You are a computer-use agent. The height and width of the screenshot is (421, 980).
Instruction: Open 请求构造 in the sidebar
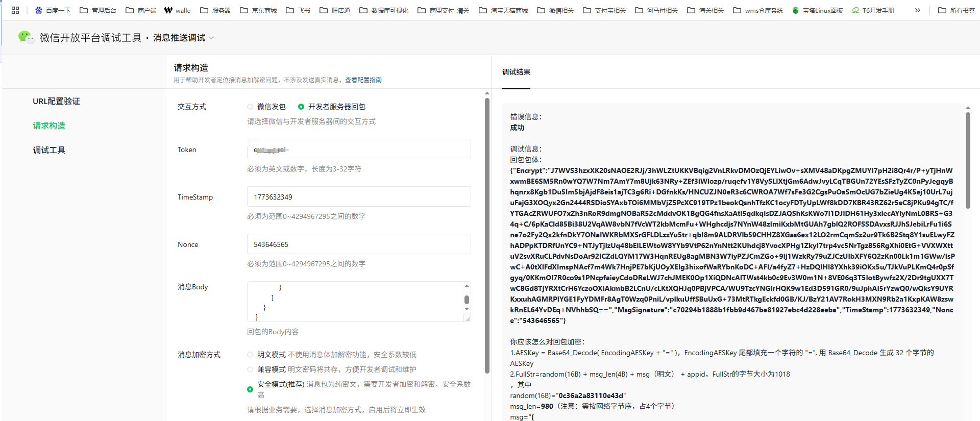pyautogui.click(x=49, y=126)
